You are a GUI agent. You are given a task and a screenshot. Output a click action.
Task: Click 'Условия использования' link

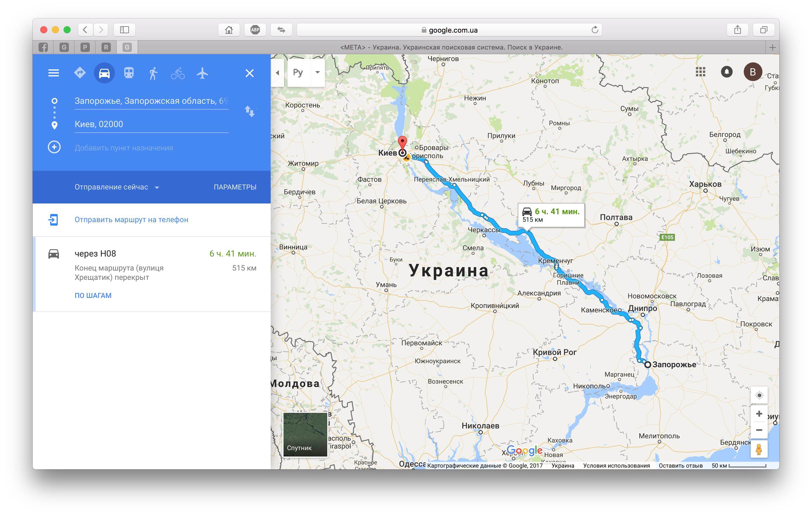pos(616,466)
